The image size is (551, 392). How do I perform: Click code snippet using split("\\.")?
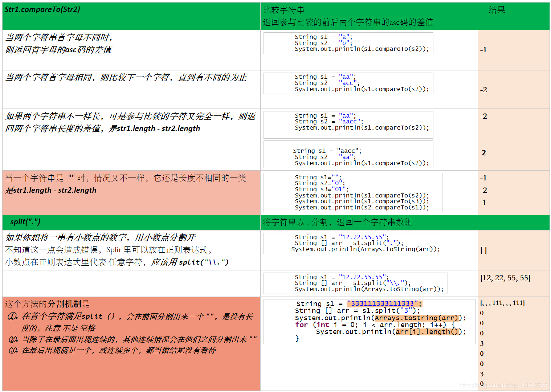click(x=356, y=283)
